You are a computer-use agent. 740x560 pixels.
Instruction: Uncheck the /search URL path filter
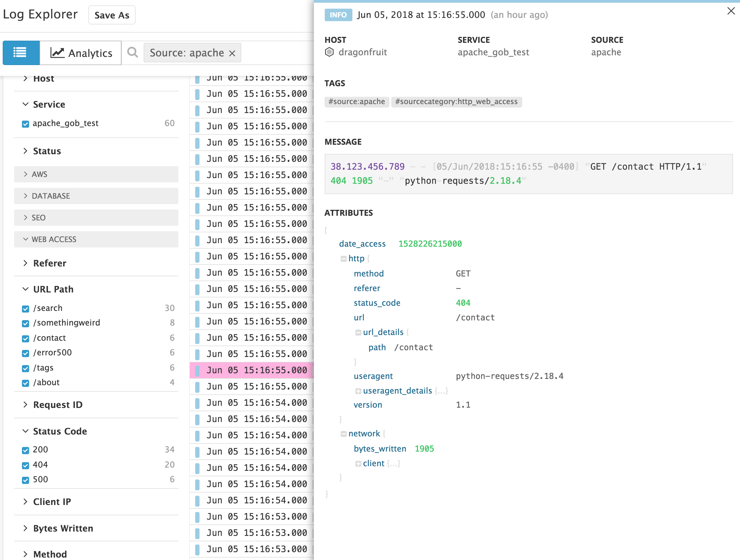[x=25, y=308]
